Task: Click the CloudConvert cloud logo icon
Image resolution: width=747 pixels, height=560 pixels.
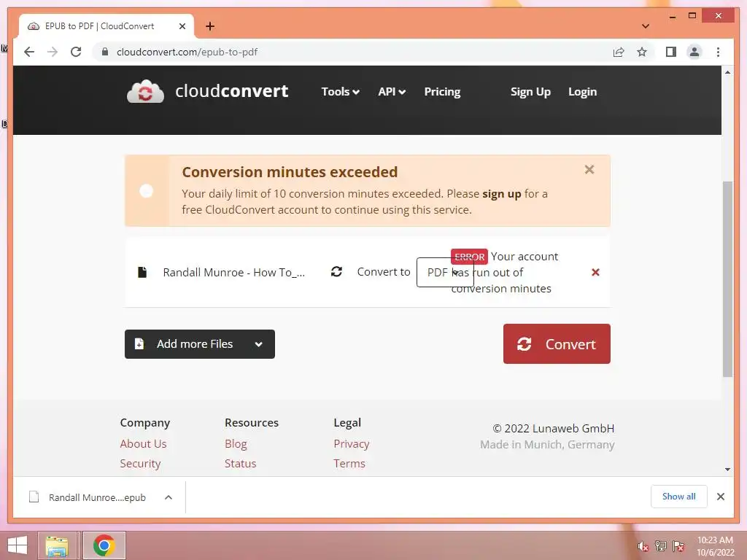Action: (x=145, y=91)
